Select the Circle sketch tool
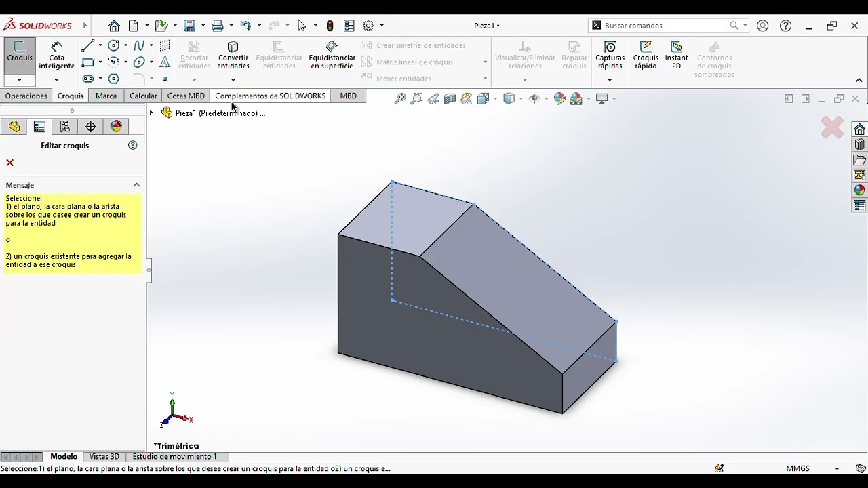The image size is (868, 488). [x=114, y=45]
